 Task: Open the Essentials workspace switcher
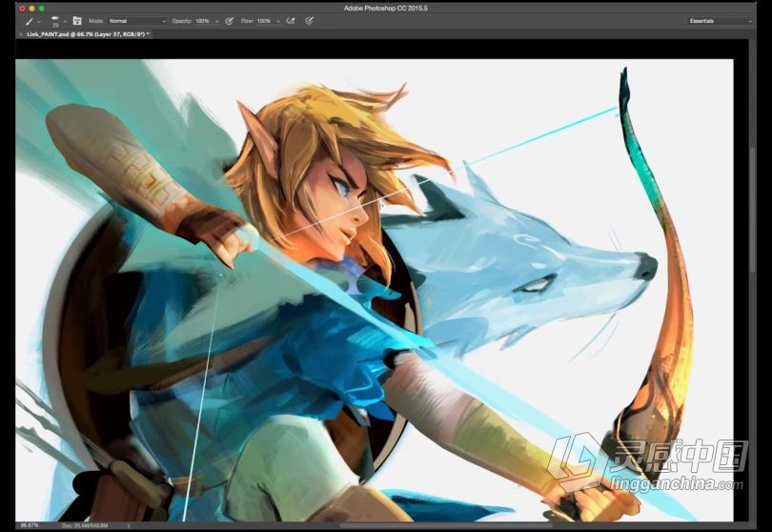[x=721, y=20]
